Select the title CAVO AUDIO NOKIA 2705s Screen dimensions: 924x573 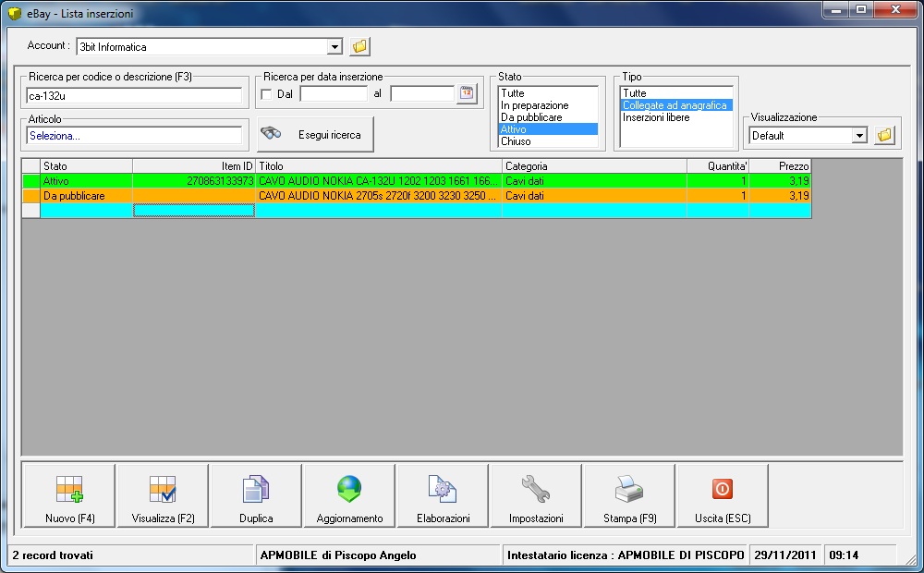tap(378, 196)
